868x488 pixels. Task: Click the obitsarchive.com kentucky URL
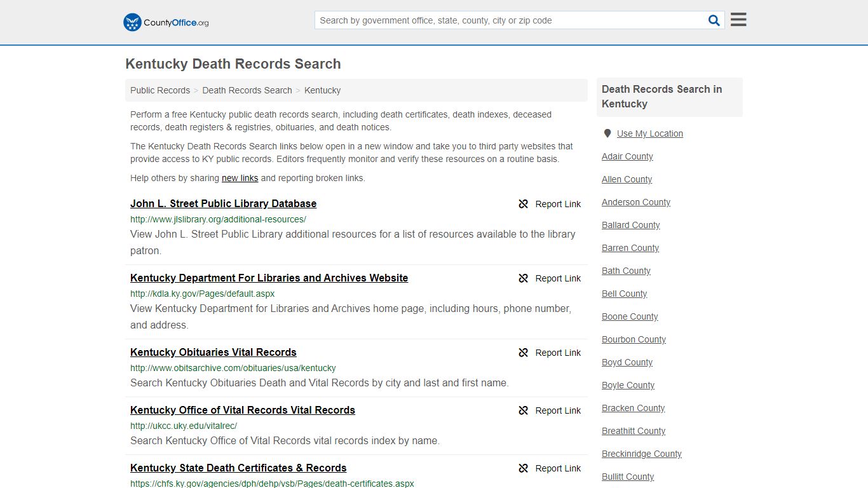point(233,368)
